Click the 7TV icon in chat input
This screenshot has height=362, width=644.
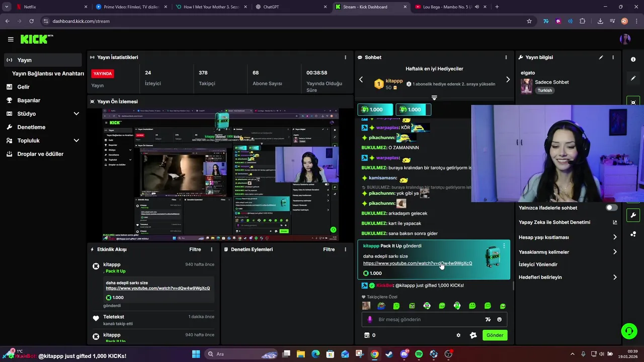click(x=488, y=319)
